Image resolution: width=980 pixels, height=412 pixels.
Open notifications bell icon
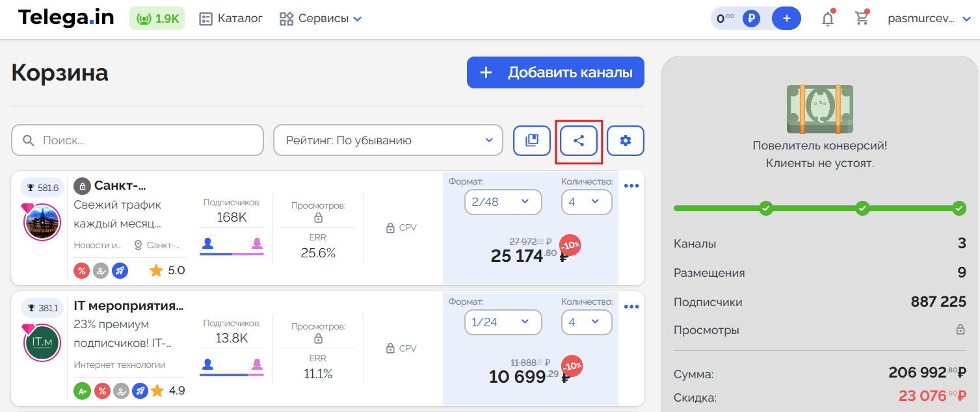pyautogui.click(x=827, y=19)
